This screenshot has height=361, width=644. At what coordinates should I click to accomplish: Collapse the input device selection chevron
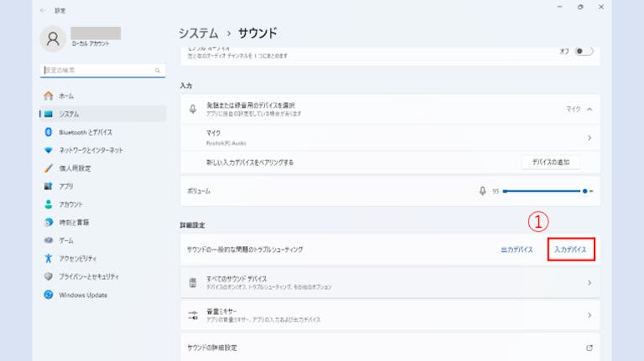point(589,110)
